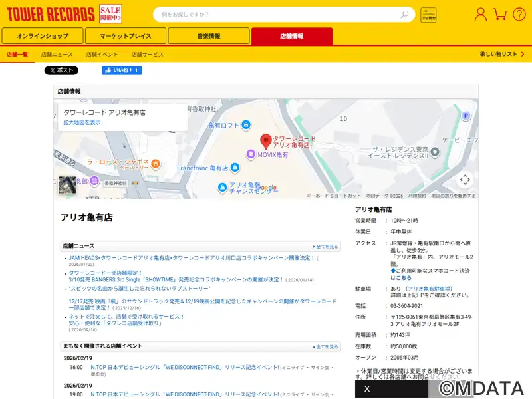This screenshot has width=532, height=399.
Task: Click the SALE開催中 badge
Action: (110, 14)
